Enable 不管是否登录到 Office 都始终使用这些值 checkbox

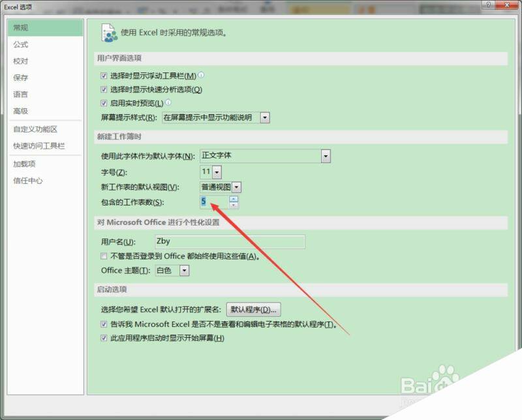click(104, 256)
